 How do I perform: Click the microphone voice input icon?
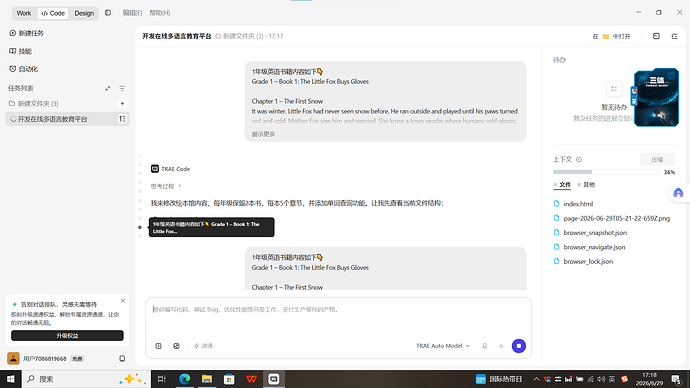click(x=484, y=346)
